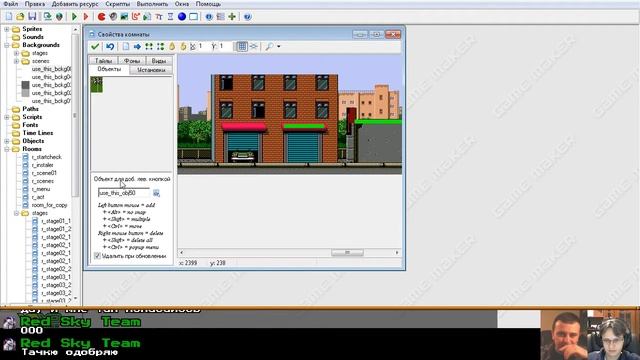
Task: Select the r_stage01_1 room
Action: (x=56, y=221)
